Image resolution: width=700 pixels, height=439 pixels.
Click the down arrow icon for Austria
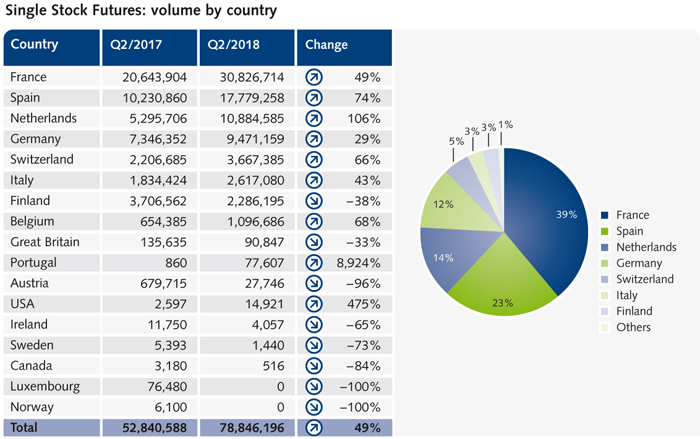(314, 284)
